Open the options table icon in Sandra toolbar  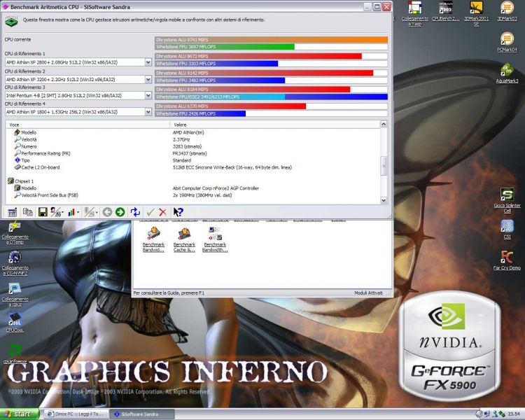pos(13,212)
